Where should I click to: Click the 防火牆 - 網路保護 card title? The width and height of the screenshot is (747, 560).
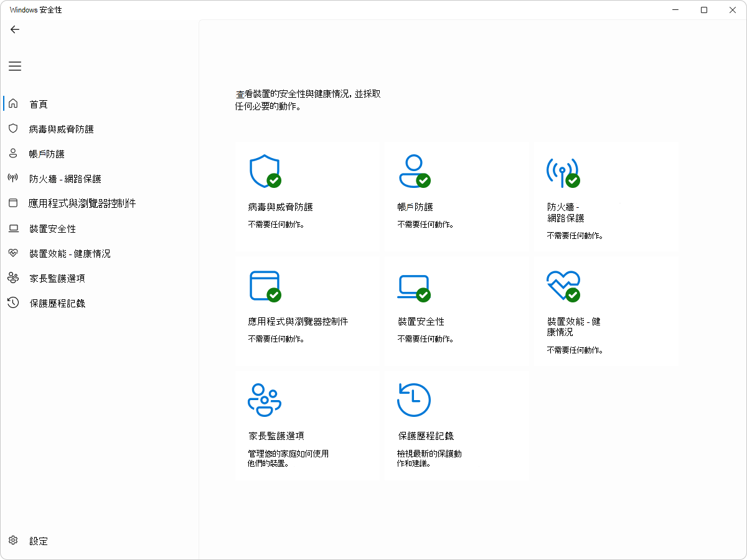point(566,213)
